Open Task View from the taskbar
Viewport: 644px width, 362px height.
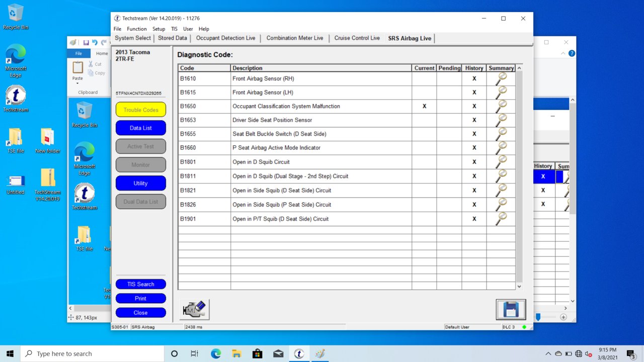[195, 353]
